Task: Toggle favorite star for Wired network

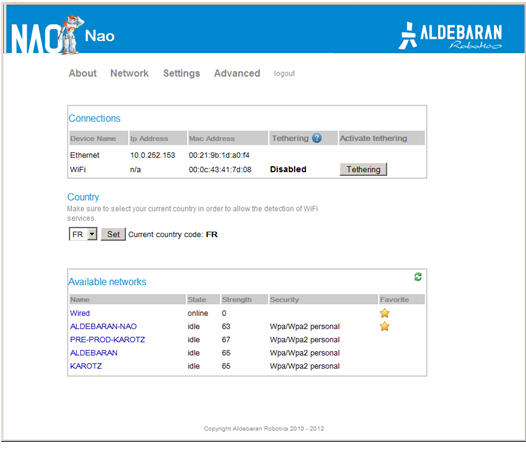Action: click(384, 313)
